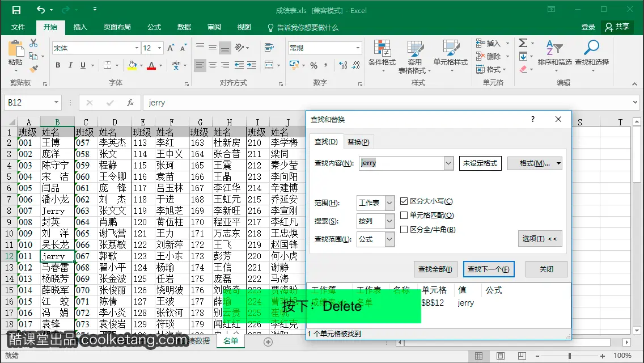Screen dimensions: 644x363
Task: Click the Decrease Decimal icon
Action: [x=356, y=65]
